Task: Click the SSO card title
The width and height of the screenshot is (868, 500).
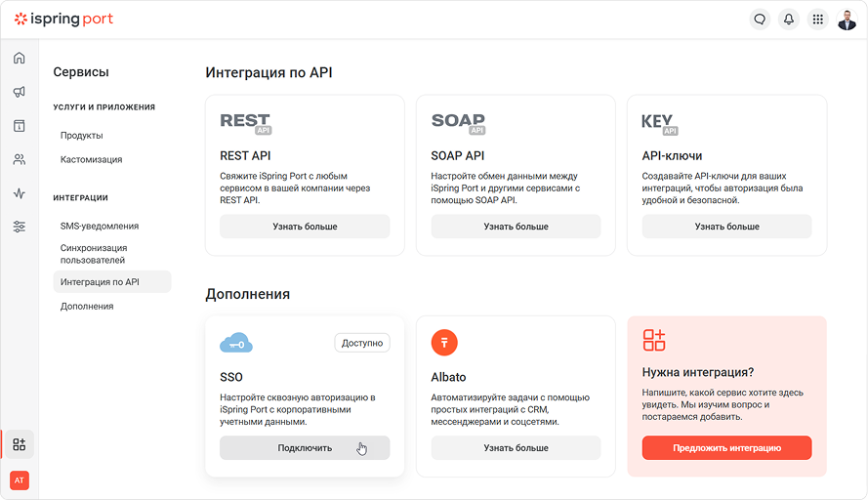Action: coord(231,377)
